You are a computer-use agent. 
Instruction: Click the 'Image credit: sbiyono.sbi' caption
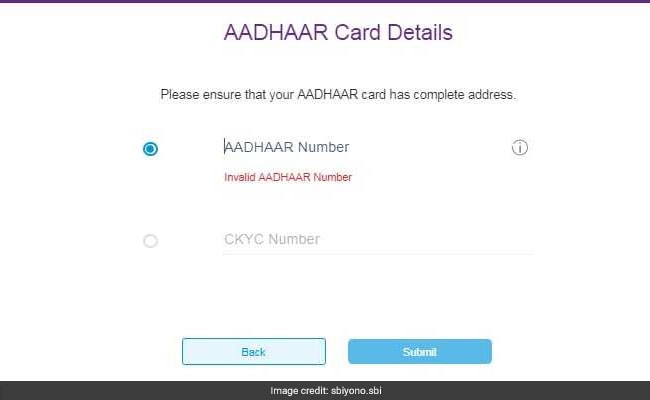pos(326,390)
